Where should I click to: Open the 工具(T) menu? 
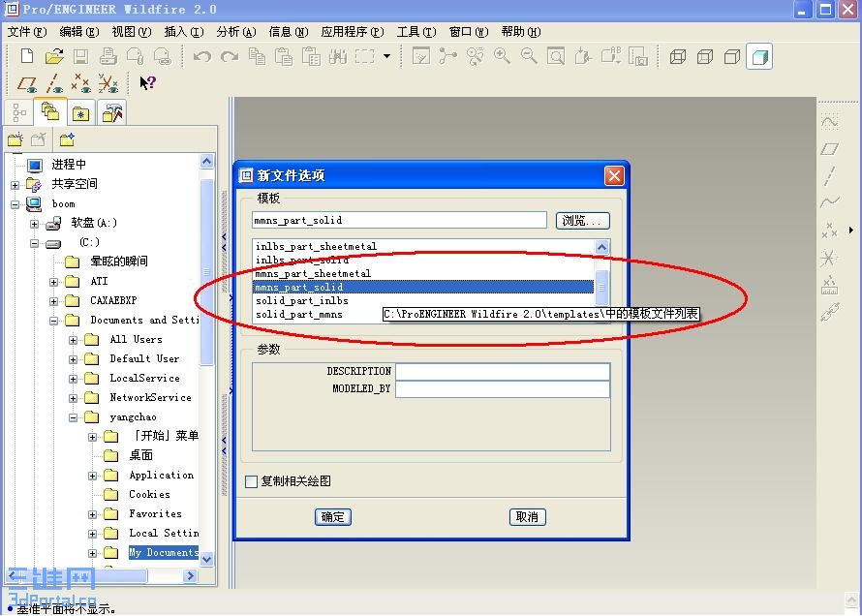[x=416, y=32]
